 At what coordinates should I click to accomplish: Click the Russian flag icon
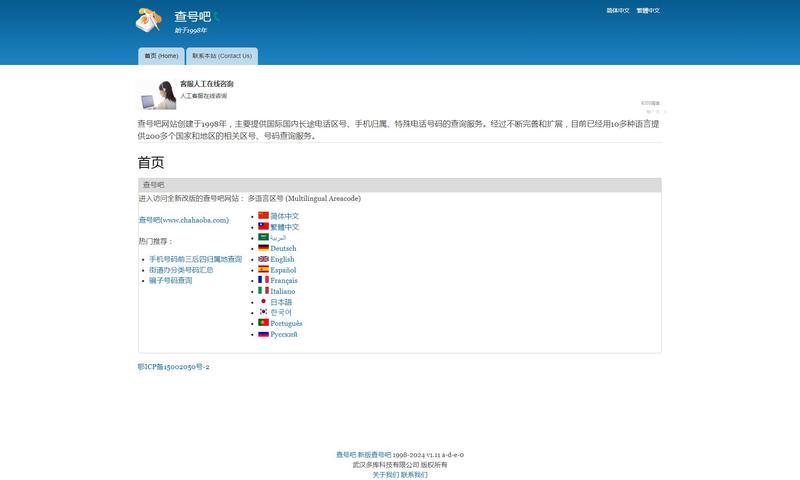[263, 334]
